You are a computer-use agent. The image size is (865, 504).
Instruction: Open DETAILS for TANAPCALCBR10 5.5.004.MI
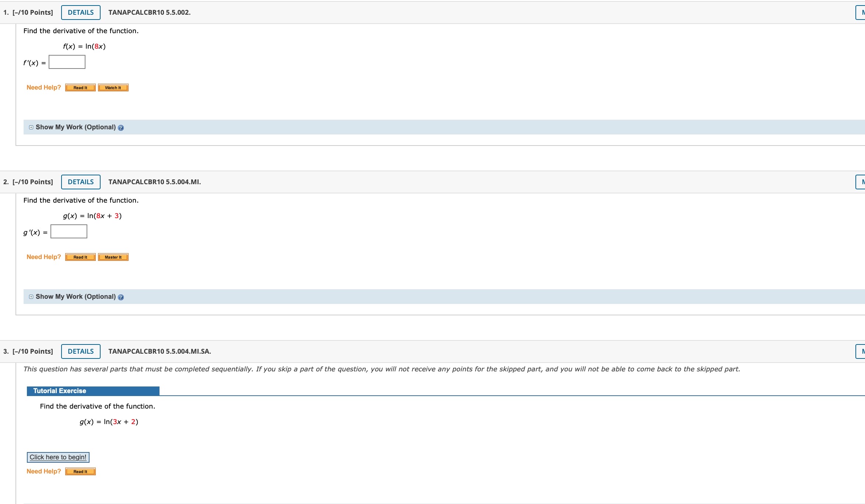point(80,182)
